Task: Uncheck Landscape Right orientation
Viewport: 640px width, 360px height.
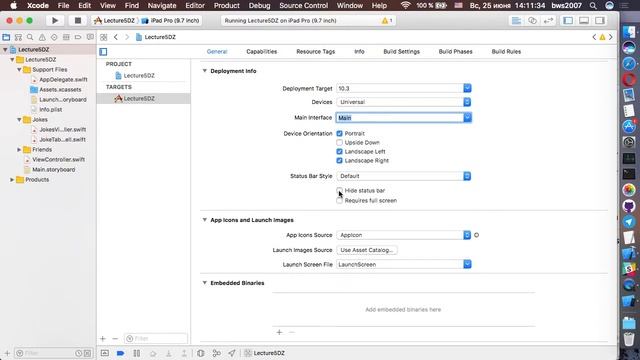Action: click(x=340, y=160)
